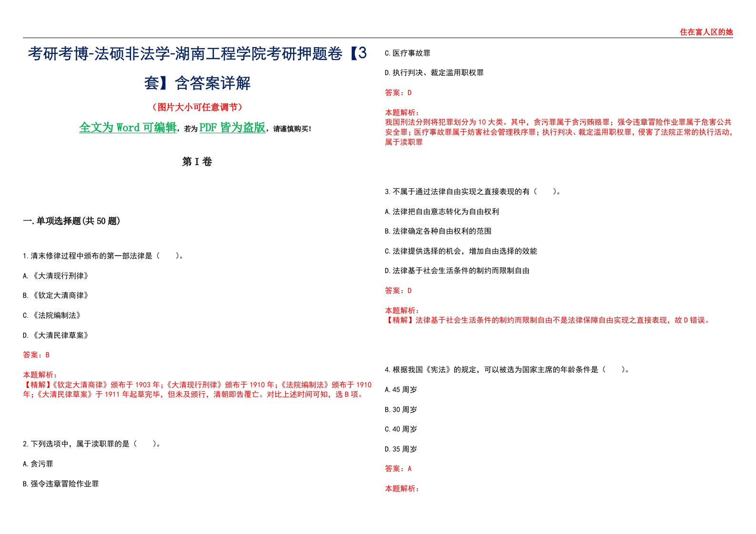756x534 pixels.
Task: Click 本题解析 under question 1
Action: [x=40, y=375]
